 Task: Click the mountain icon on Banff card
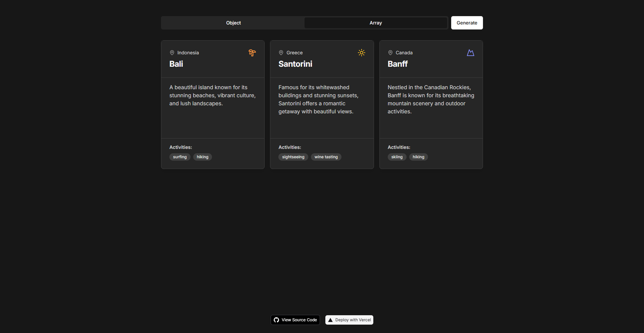tap(471, 53)
